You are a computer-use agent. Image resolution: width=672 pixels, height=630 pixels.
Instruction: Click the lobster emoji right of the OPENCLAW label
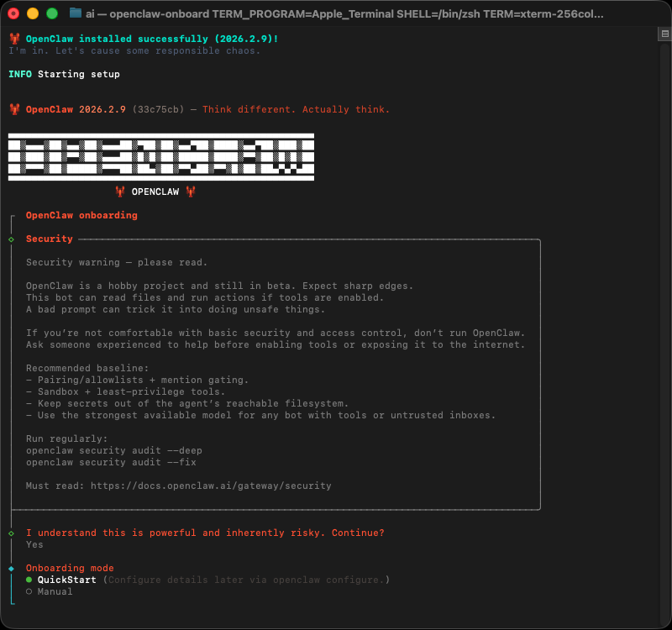coord(191,192)
